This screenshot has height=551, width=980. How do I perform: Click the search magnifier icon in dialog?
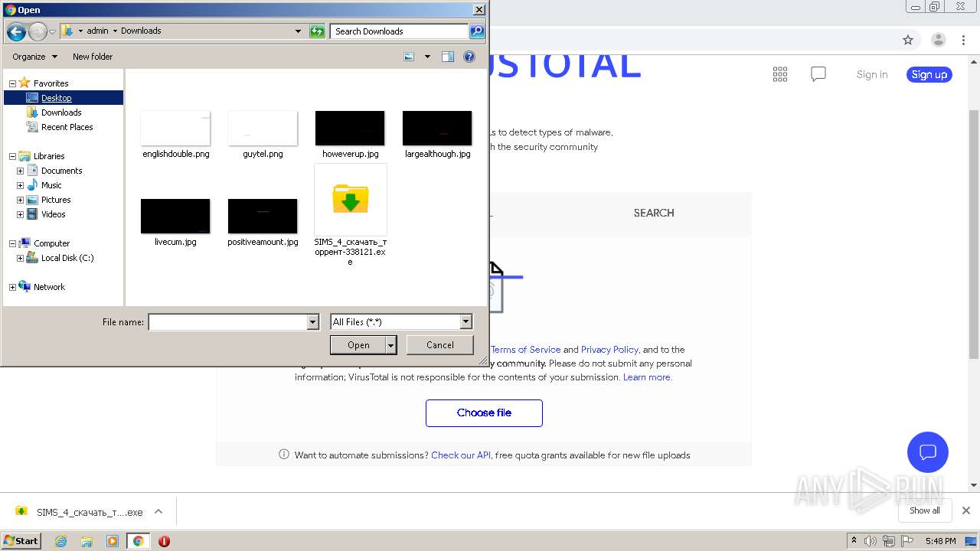477,31
